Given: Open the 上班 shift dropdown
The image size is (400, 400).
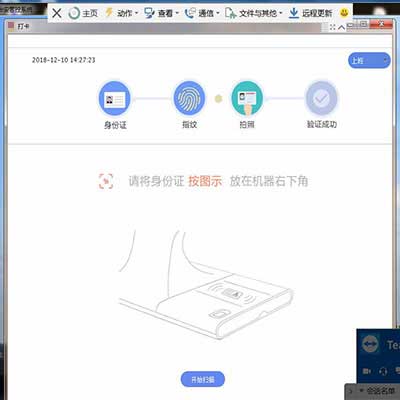Looking at the screenshot, I should pos(369,61).
